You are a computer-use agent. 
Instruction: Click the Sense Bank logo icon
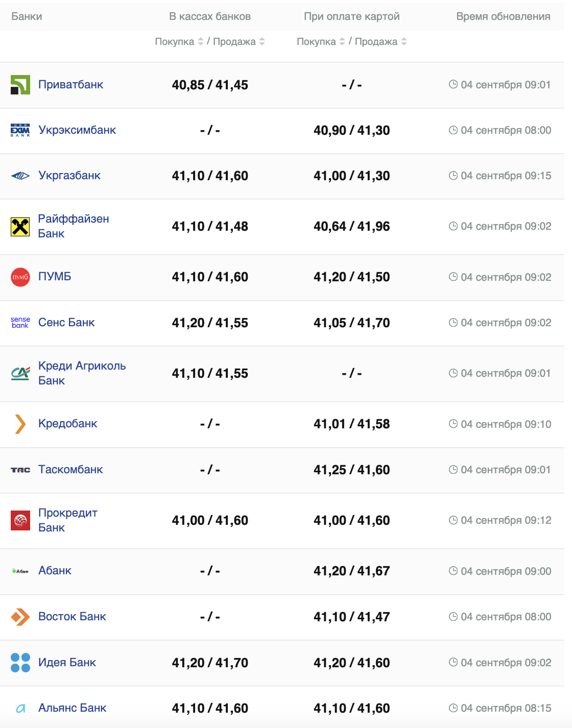click(x=20, y=323)
